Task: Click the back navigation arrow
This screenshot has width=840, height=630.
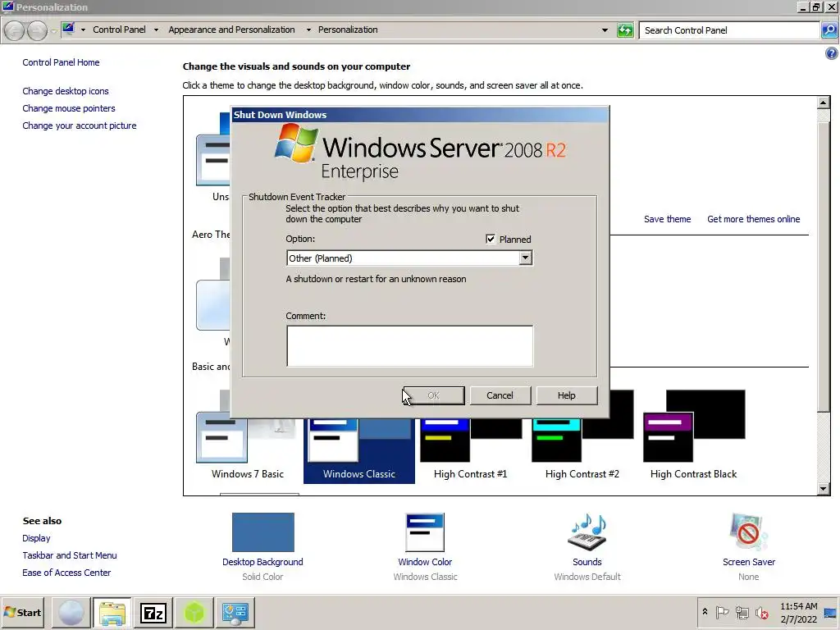Action: coord(15,30)
